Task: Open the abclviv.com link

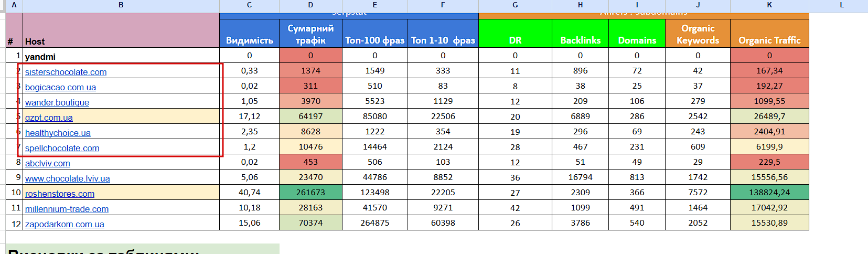Action: pyautogui.click(x=47, y=163)
